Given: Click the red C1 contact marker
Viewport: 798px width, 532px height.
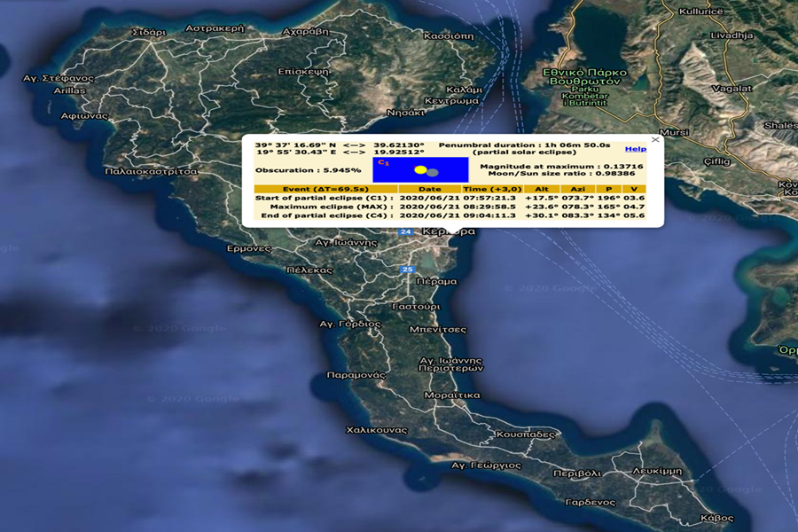Looking at the screenshot, I should (383, 163).
